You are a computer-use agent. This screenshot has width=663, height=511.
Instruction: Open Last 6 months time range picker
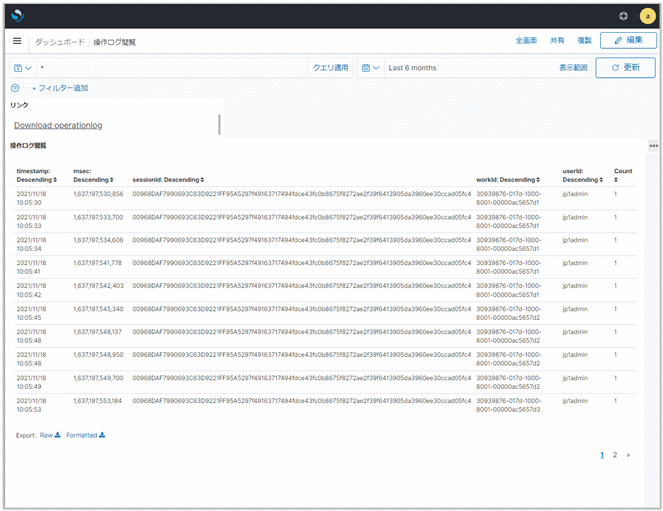pyautogui.click(x=412, y=68)
